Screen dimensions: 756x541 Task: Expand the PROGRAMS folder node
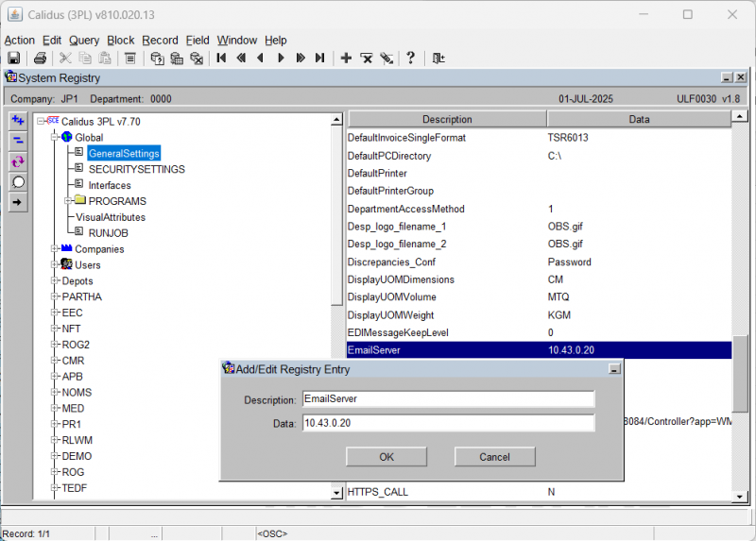point(68,201)
